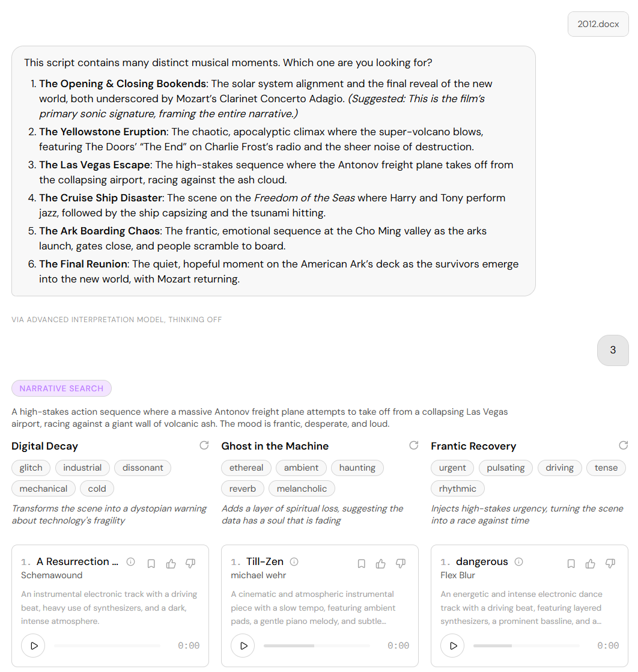Image resolution: width=638 pixels, height=672 pixels.
Task: Play the Till-Zen track by michael wehr
Action: [243, 646]
